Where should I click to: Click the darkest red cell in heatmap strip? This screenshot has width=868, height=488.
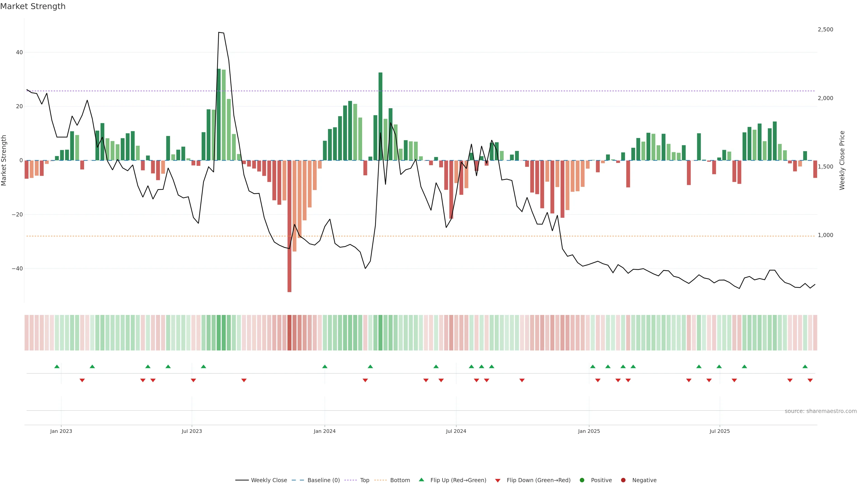289,333
